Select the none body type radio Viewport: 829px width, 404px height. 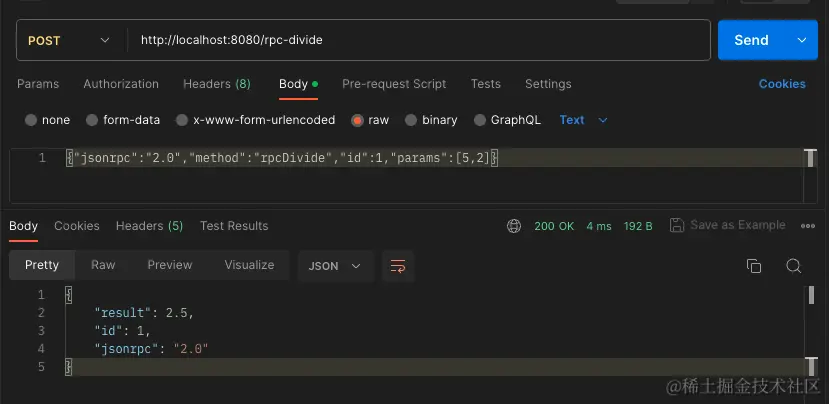click(31, 120)
